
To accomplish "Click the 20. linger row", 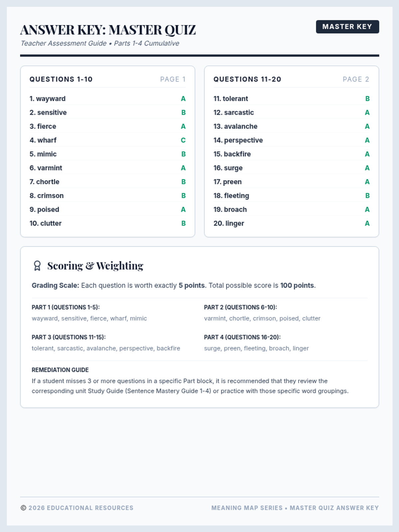I will [291, 223].
